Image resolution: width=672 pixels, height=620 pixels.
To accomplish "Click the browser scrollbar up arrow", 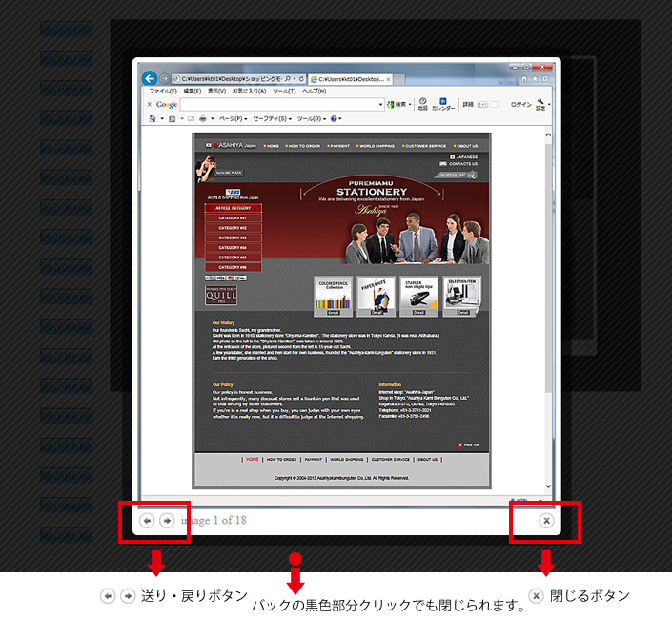I will click(x=548, y=134).
